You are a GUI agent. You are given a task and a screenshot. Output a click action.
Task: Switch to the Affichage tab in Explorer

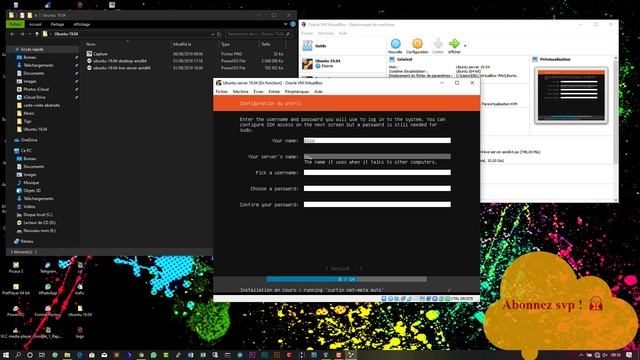point(82,24)
